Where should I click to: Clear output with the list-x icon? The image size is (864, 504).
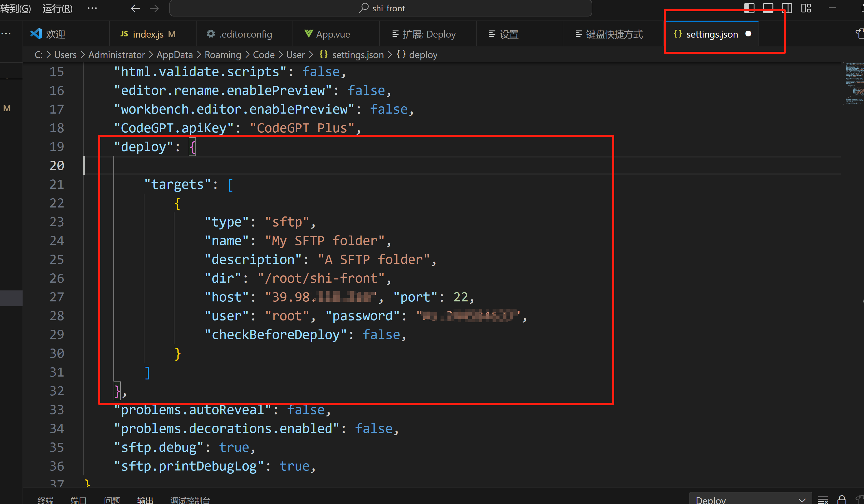(823, 500)
